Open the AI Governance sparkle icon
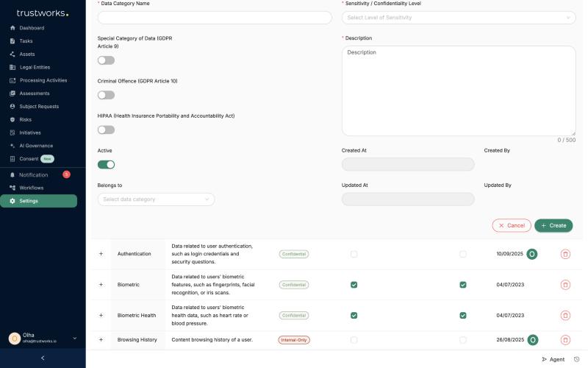This screenshot has height=368, width=588. (x=12, y=146)
